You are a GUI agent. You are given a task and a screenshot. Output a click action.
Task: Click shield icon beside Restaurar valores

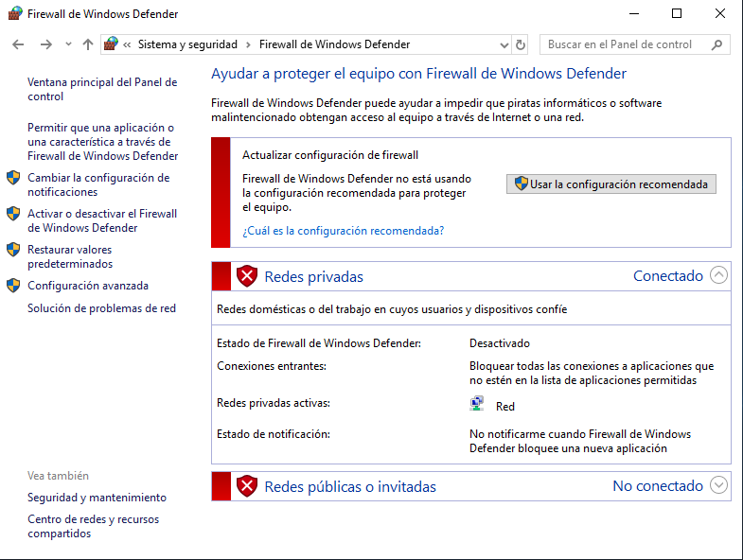pos(13,250)
